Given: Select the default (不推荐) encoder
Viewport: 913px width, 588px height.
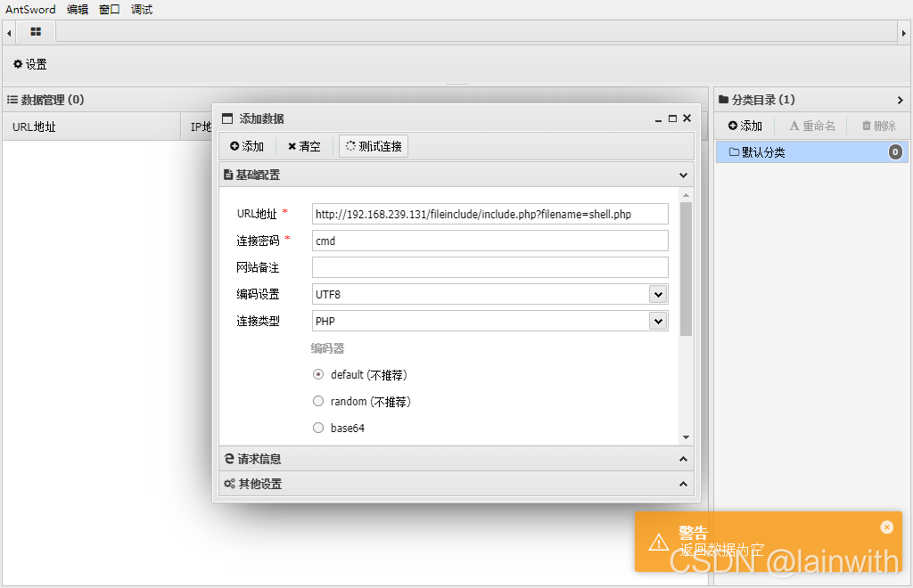Looking at the screenshot, I should (318, 374).
